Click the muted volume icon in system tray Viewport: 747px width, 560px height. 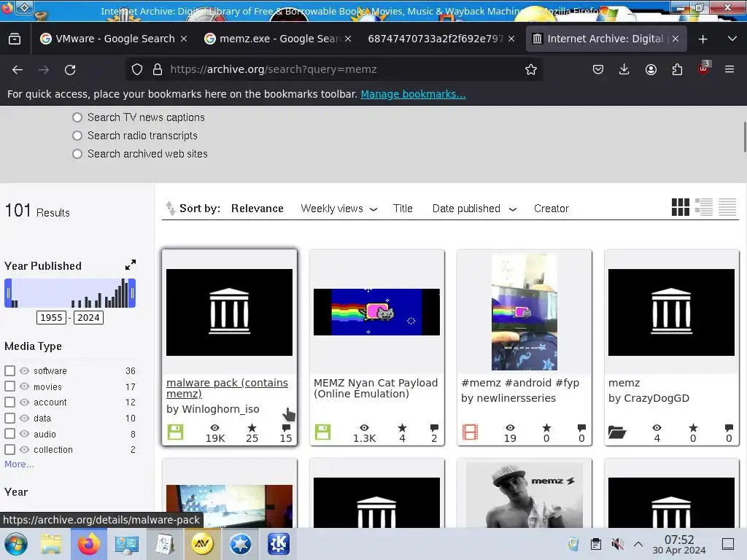coord(617,544)
